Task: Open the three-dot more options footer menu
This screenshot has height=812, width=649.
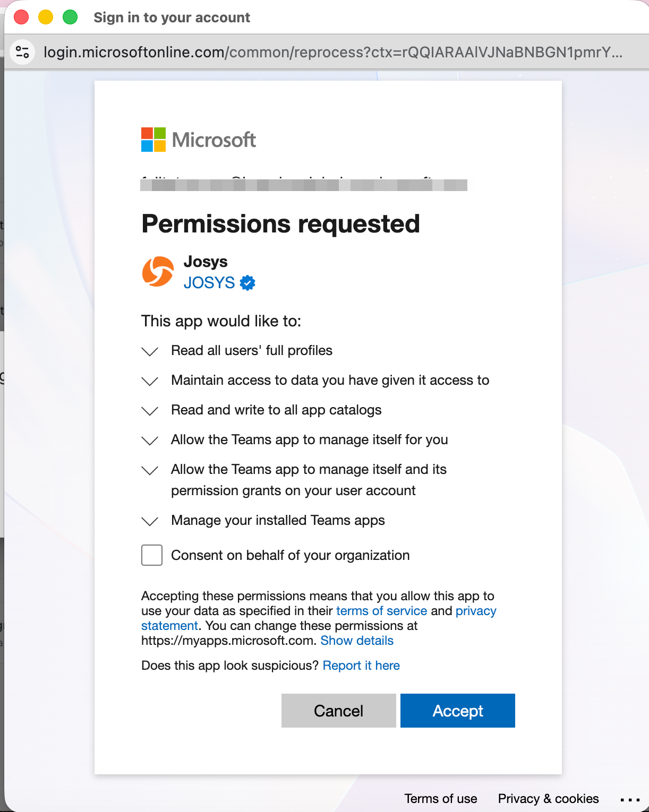Action: [x=629, y=799]
